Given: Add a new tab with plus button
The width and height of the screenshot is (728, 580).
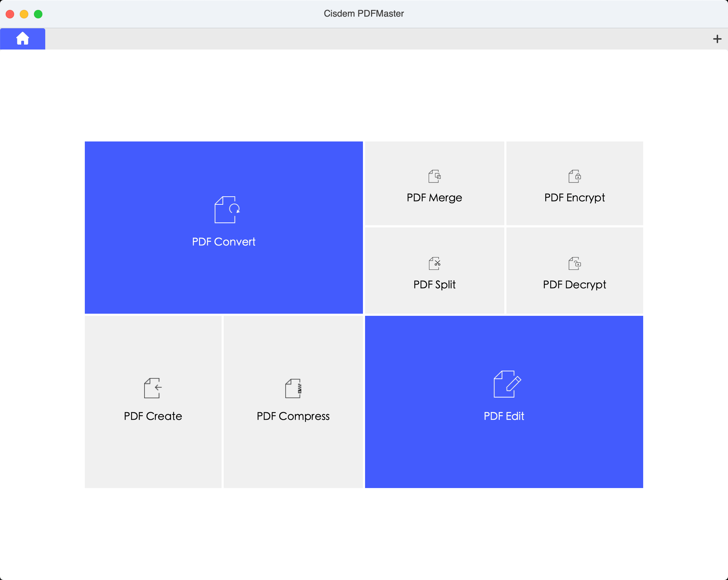Looking at the screenshot, I should [717, 39].
